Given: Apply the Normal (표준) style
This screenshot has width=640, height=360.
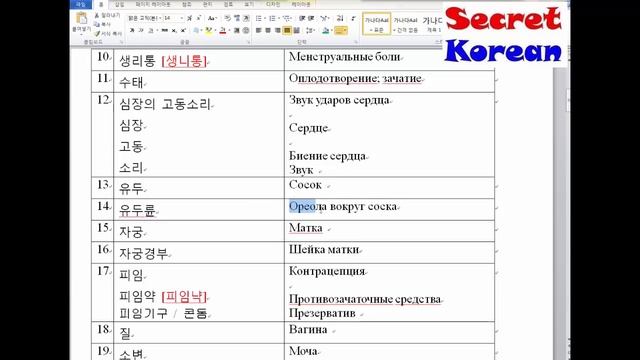Looking at the screenshot, I should (x=376, y=24).
